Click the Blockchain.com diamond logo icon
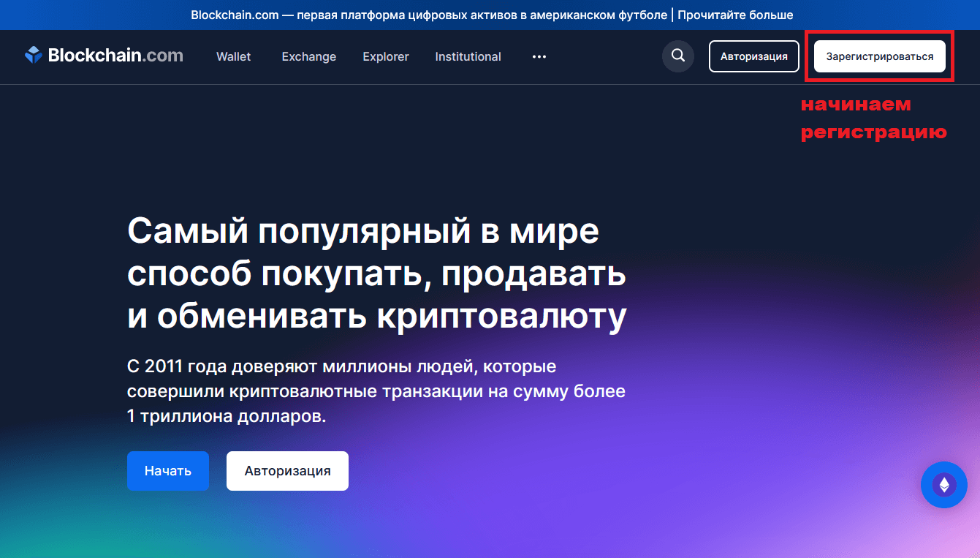 (x=34, y=56)
